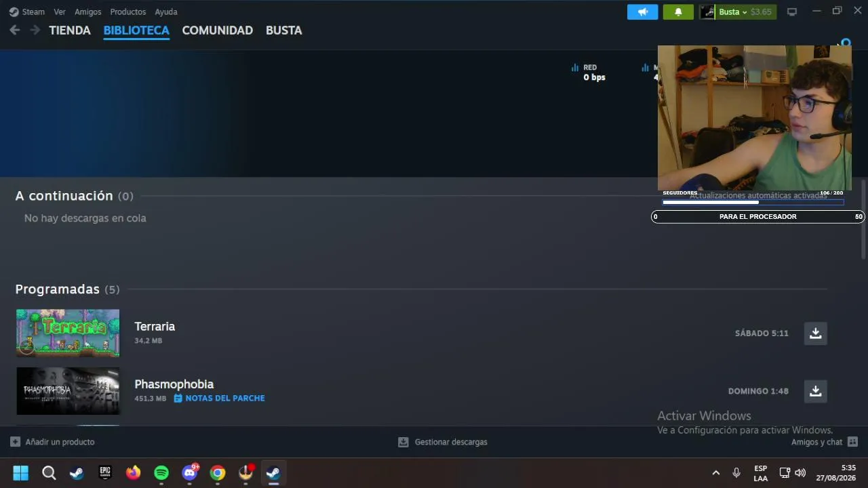Open the volume tray icon

[x=800, y=472]
